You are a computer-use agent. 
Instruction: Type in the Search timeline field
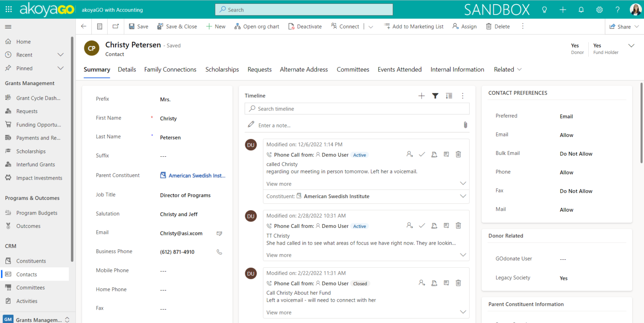pos(357,109)
